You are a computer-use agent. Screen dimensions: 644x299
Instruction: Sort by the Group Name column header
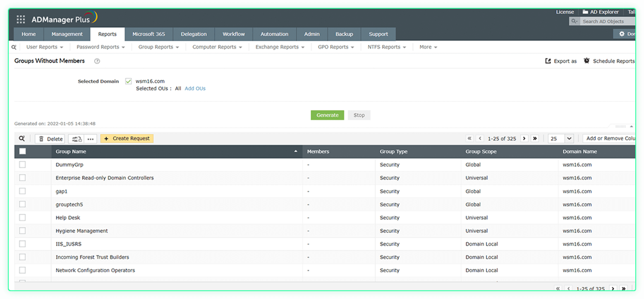click(x=177, y=152)
